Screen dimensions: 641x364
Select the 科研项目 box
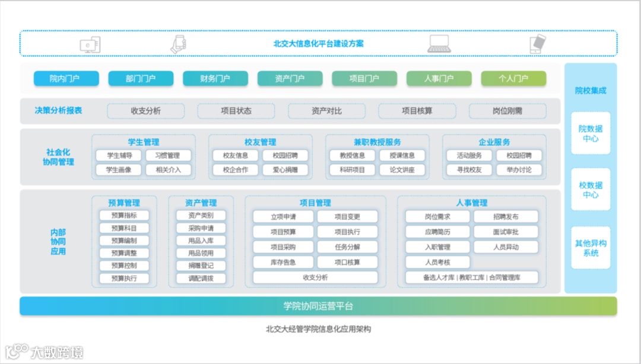pyautogui.click(x=353, y=170)
